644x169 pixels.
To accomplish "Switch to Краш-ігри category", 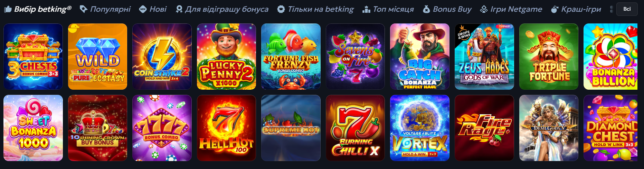I will [576, 9].
